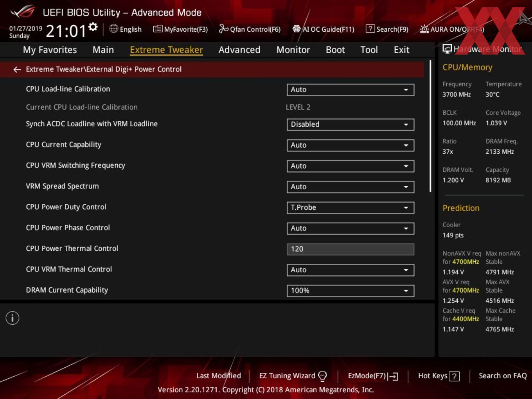
Task: Select CPU Current Capability label
Action: (x=63, y=145)
